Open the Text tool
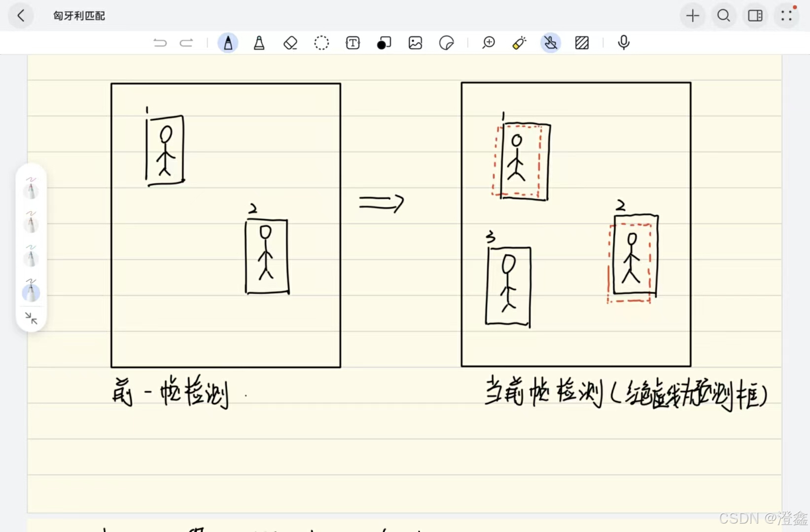This screenshot has width=810, height=532. point(353,43)
